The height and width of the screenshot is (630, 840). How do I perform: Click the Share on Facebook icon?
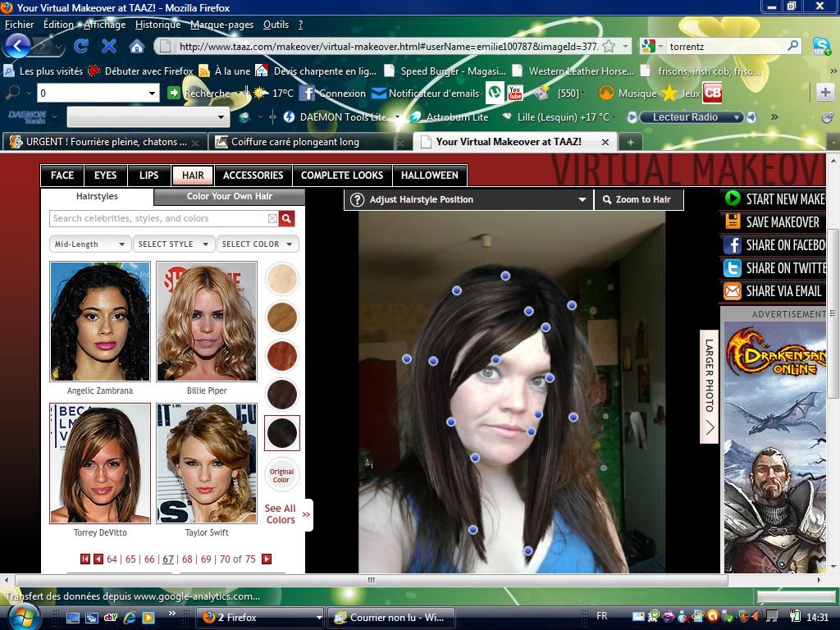(732, 244)
